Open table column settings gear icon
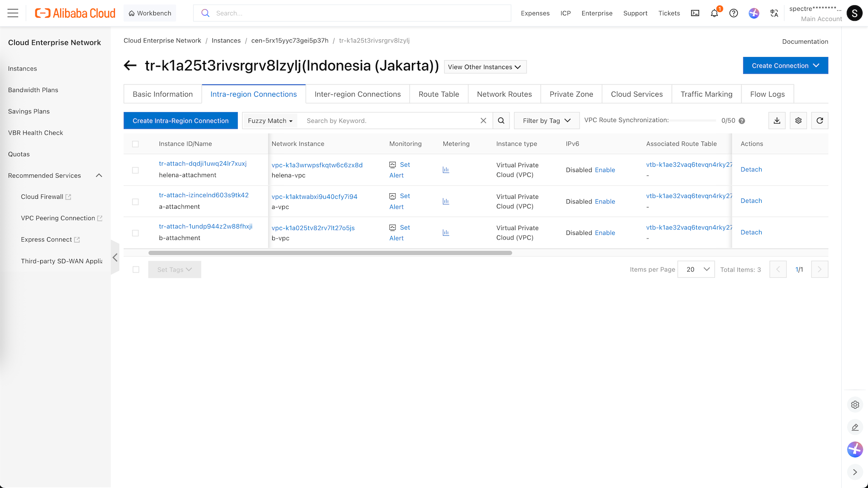 [x=798, y=121]
